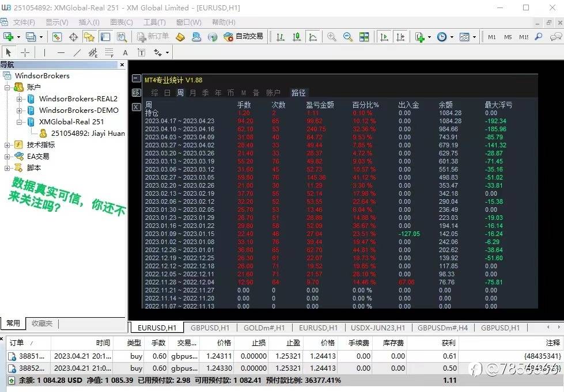Screen dimensions: 564x392
Task: Select the cursor arrow tool
Action: (x=9, y=53)
